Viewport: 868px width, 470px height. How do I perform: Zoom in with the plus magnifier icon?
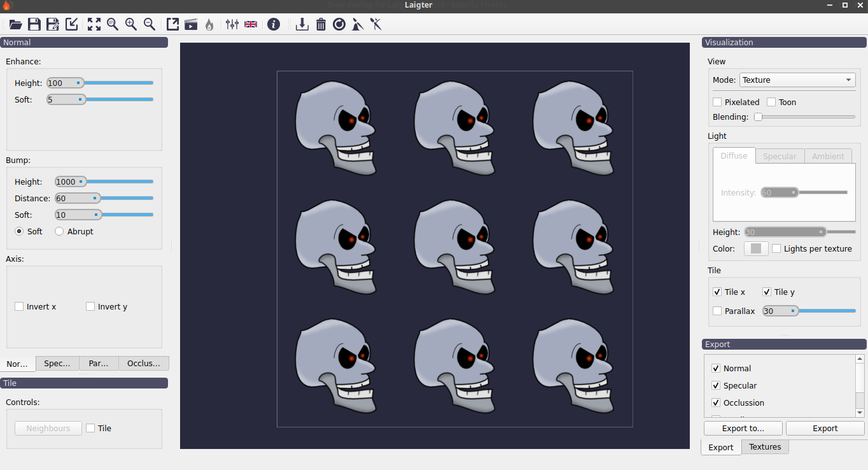131,24
